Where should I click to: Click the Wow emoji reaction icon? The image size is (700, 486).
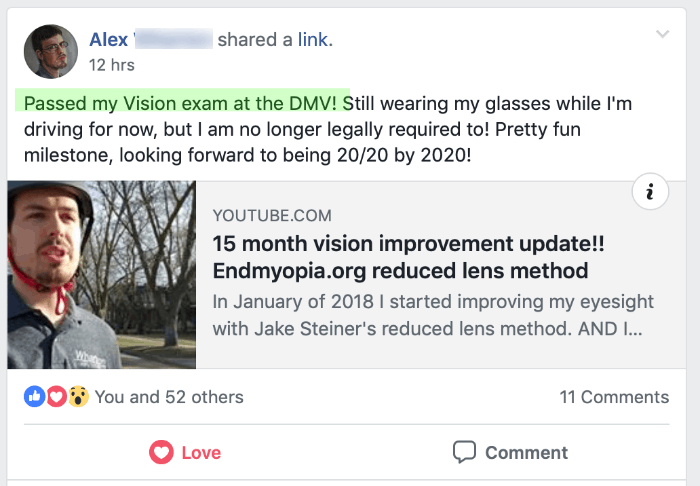click(x=78, y=397)
